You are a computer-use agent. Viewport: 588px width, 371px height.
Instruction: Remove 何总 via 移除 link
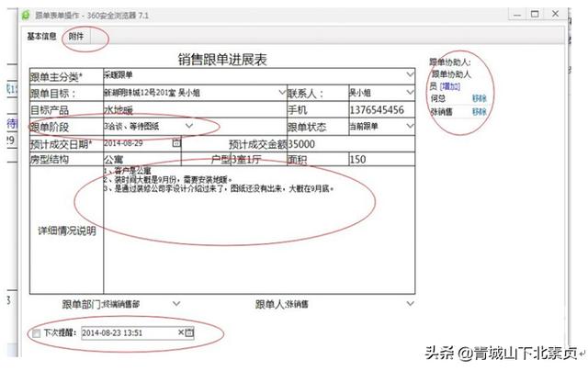480,98
